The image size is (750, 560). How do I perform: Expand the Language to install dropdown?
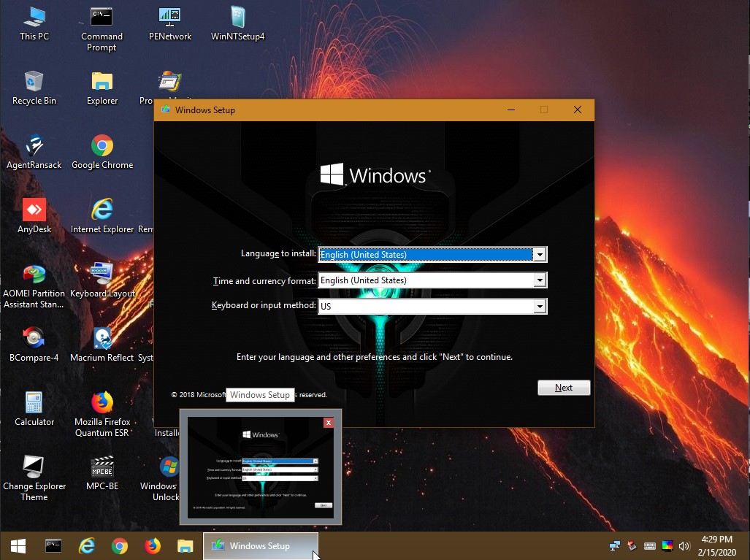point(539,254)
